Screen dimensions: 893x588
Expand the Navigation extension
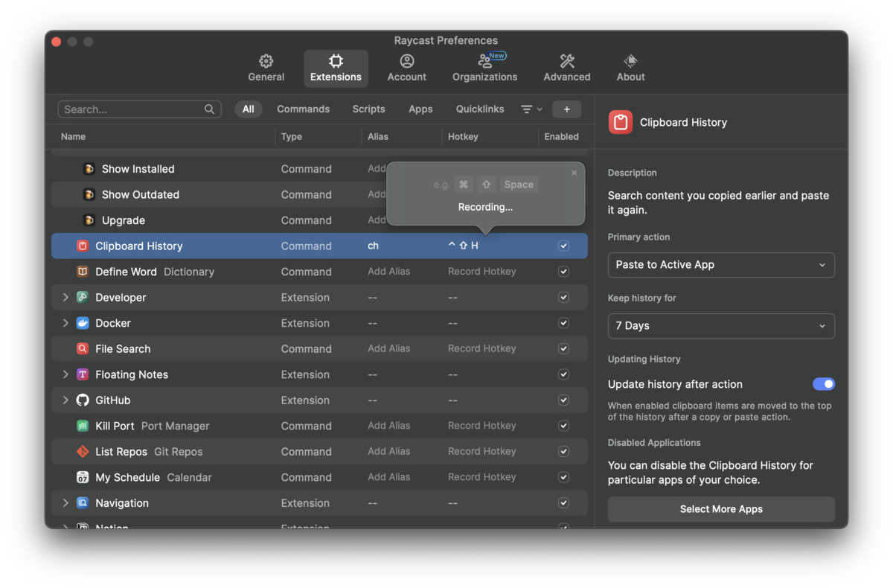(65, 503)
